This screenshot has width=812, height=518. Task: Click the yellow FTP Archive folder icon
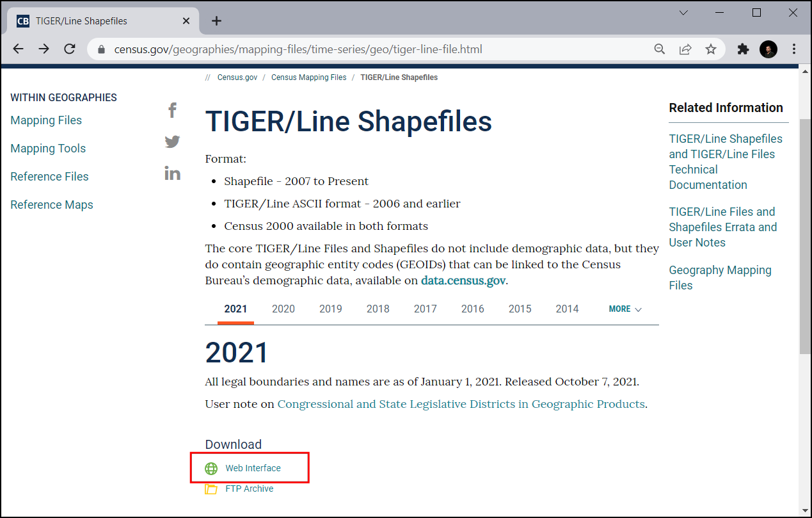click(211, 489)
